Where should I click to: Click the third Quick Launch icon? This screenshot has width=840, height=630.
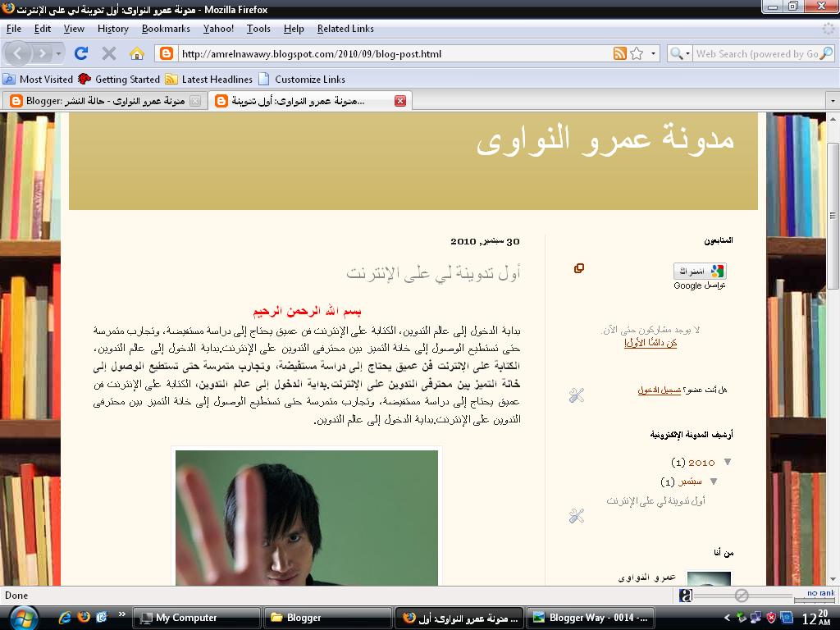click(x=101, y=617)
